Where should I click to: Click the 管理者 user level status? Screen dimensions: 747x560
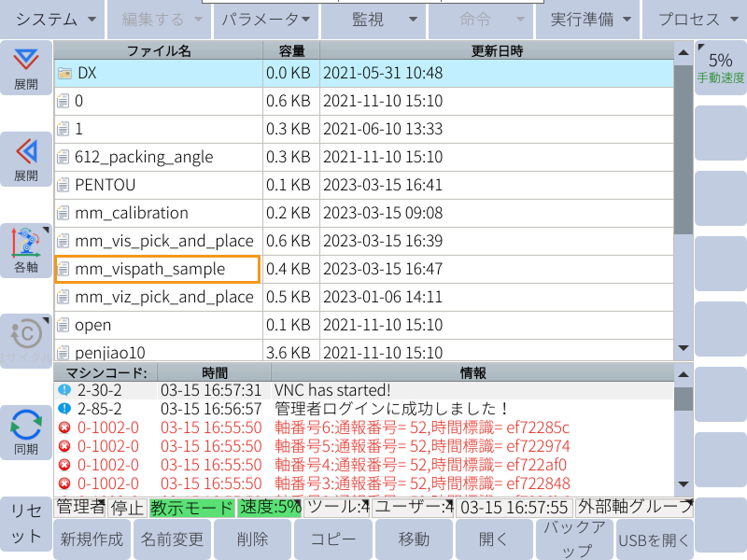click(x=80, y=508)
